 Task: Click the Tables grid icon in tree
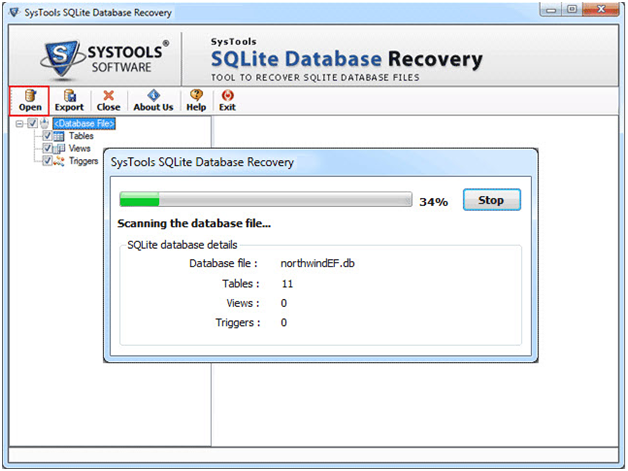(59, 136)
